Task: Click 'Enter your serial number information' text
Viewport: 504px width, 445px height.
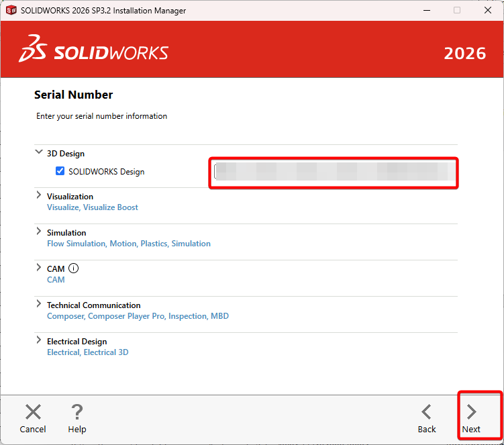Action: [101, 116]
